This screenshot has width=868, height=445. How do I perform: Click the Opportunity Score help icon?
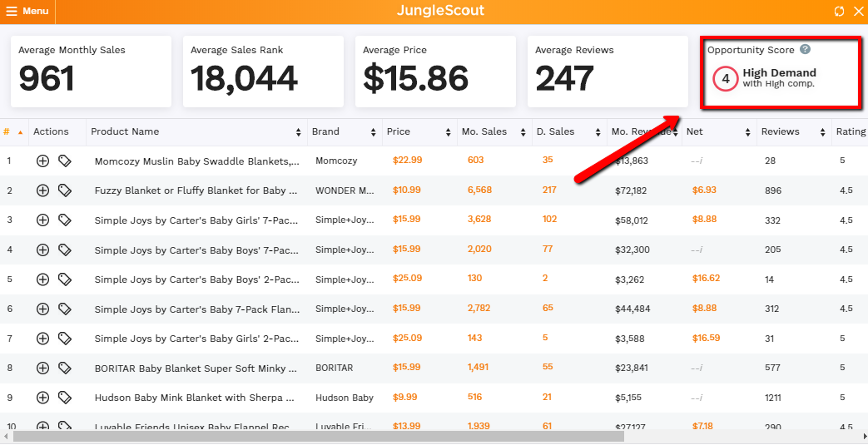805,50
